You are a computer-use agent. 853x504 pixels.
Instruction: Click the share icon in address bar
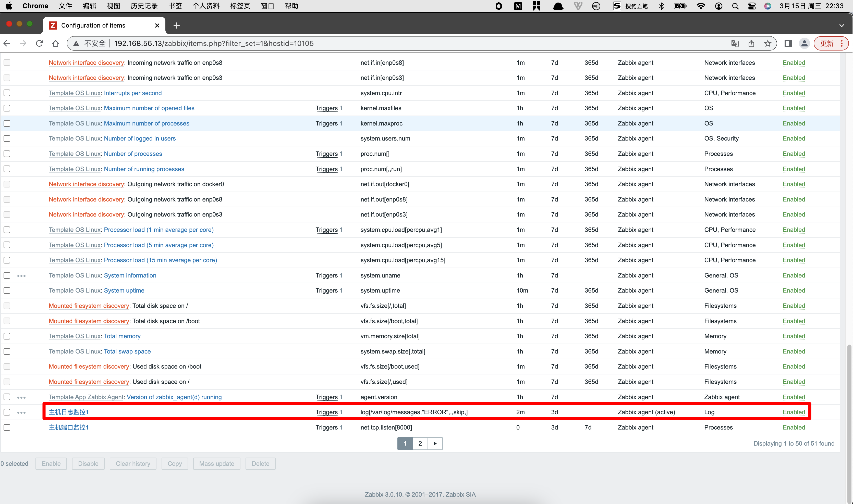click(751, 43)
